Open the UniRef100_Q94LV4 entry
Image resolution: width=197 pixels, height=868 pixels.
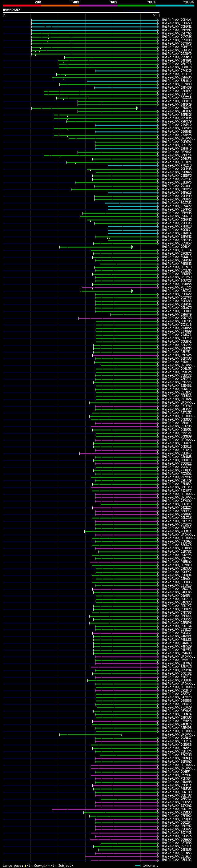click(x=176, y=247)
